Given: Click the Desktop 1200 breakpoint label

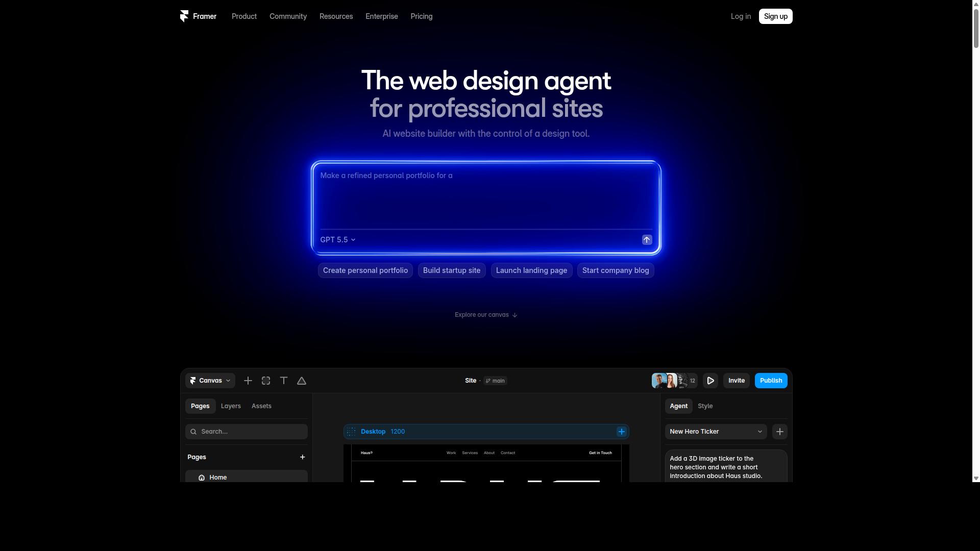Looking at the screenshot, I should pos(383,432).
